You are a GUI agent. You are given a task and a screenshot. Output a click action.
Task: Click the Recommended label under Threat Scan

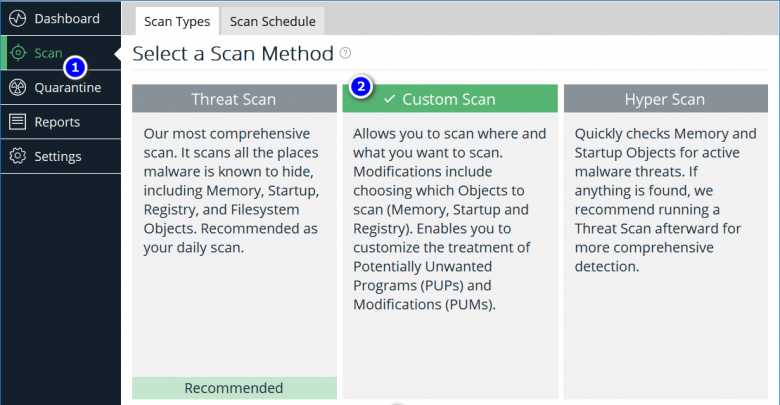234,388
